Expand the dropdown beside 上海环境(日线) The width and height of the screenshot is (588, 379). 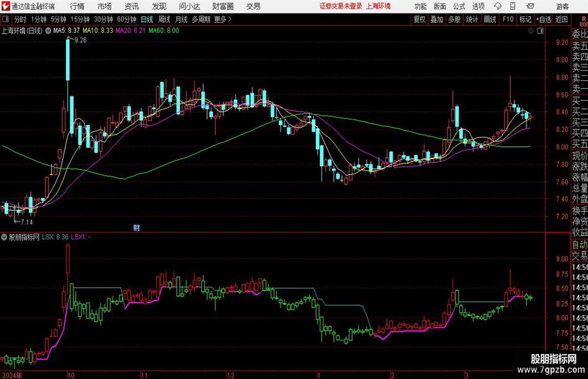48,30
